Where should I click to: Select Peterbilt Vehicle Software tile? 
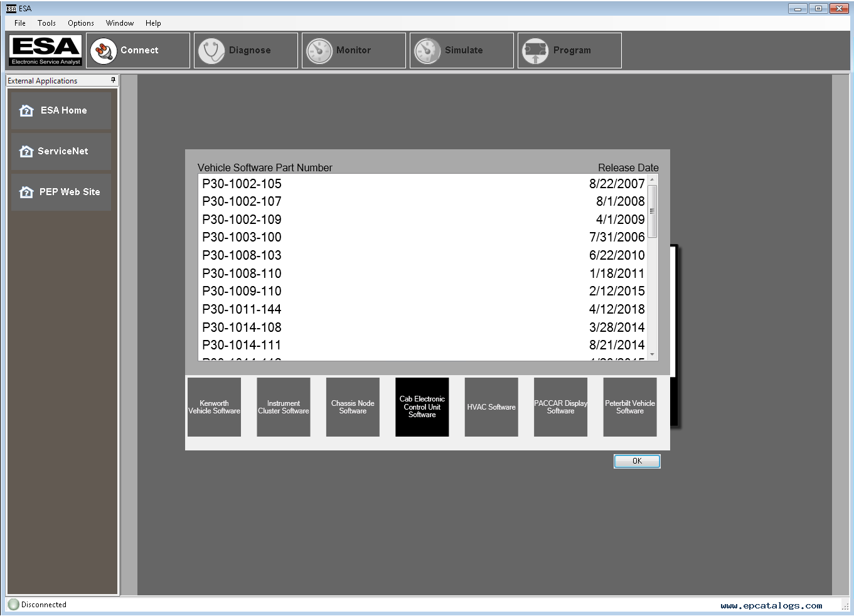[x=630, y=407]
